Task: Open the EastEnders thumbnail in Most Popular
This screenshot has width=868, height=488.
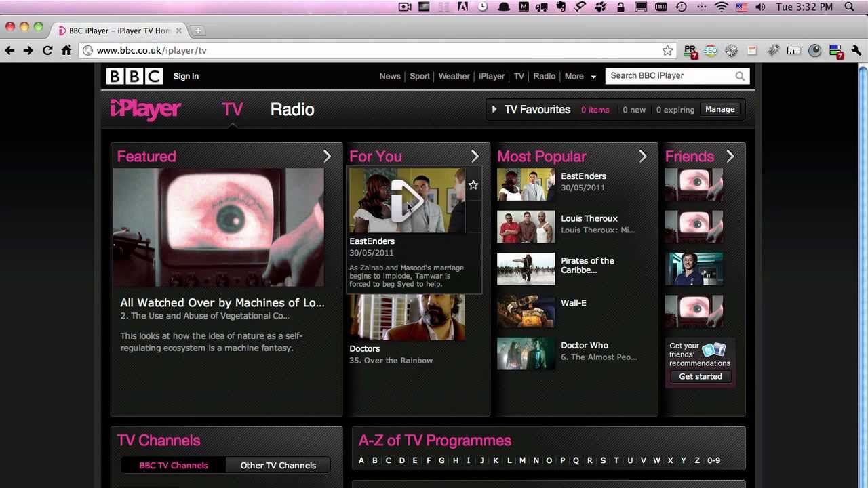Action: click(x=526, y=184)
